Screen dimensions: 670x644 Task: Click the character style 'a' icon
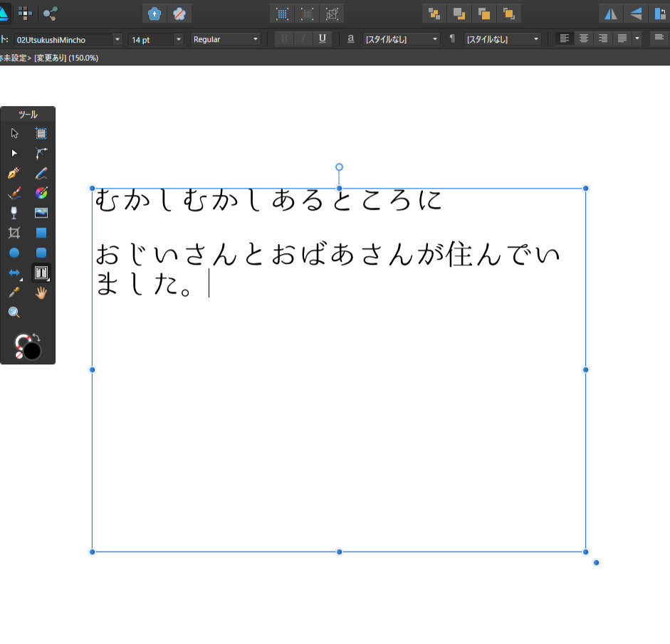351,39
